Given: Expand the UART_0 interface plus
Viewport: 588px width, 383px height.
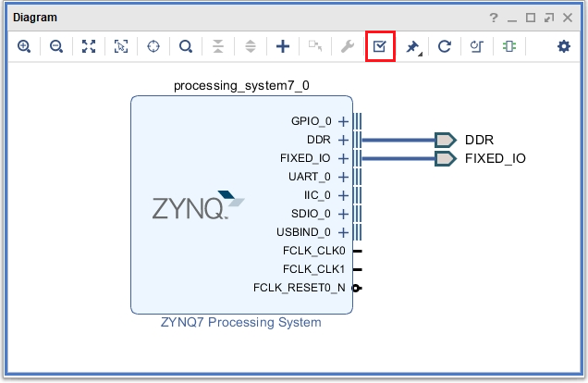Looking at the screenshot, I should pos(343,177).
